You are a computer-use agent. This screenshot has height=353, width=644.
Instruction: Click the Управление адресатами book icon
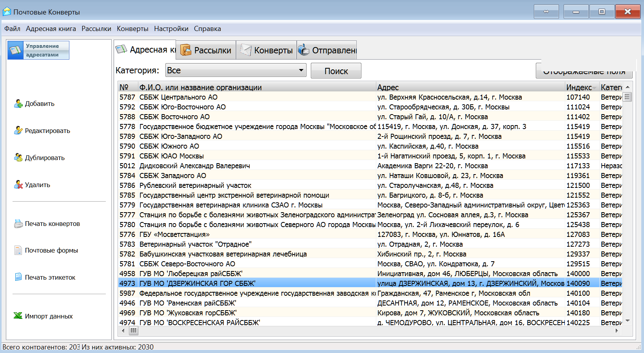(16, 50)
